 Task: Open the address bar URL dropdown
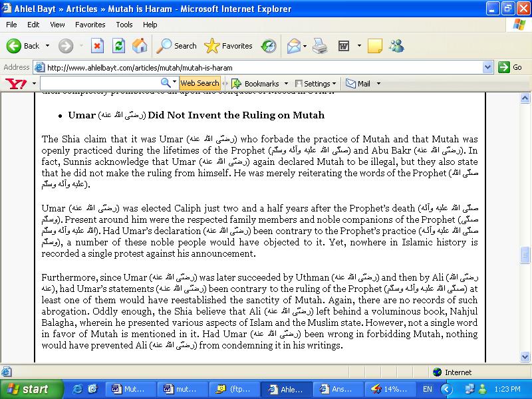pyautogui.click(x=487, y=67)
